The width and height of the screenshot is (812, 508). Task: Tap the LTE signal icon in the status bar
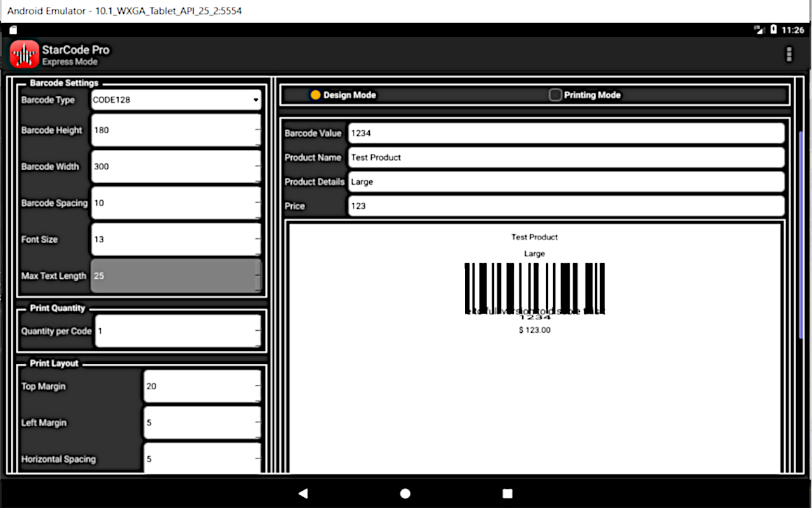pos(759,29)
